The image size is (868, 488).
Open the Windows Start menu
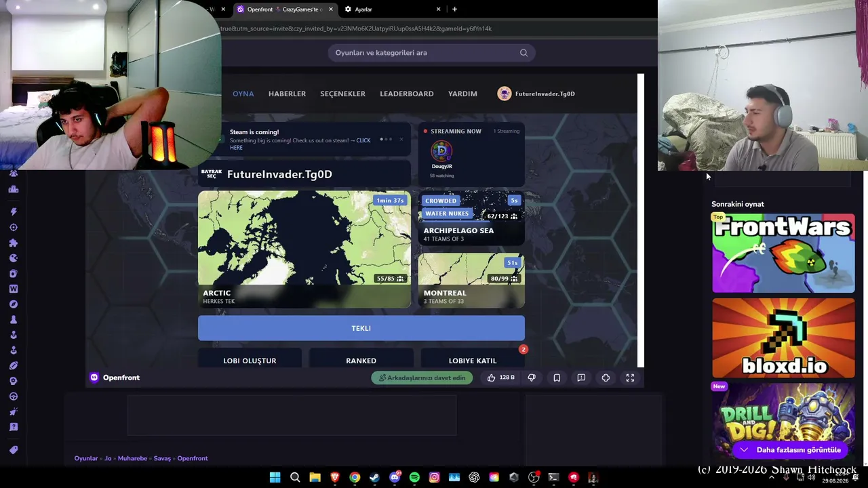pos(275,477)
